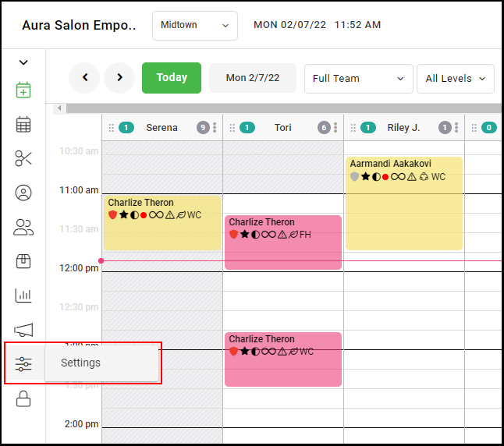Viewport: 504px width, 446px height.
Task: Click the scissors services icon
Action: 23,158
